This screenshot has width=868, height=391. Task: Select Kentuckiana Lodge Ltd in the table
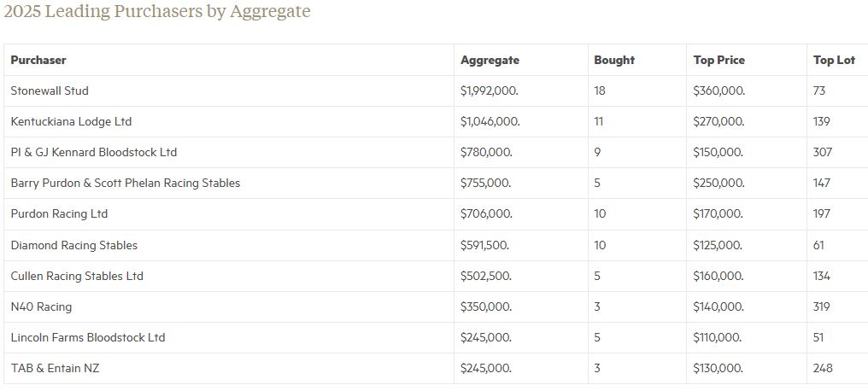tap(71, 122)
